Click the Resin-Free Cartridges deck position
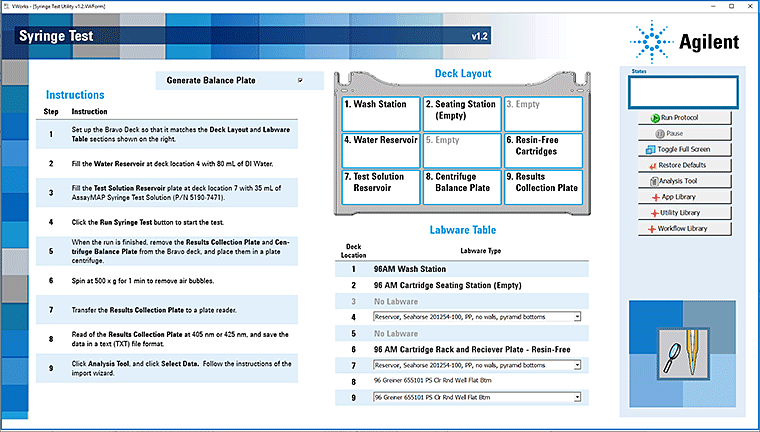760x432 pixels. (x=542, y=149)
